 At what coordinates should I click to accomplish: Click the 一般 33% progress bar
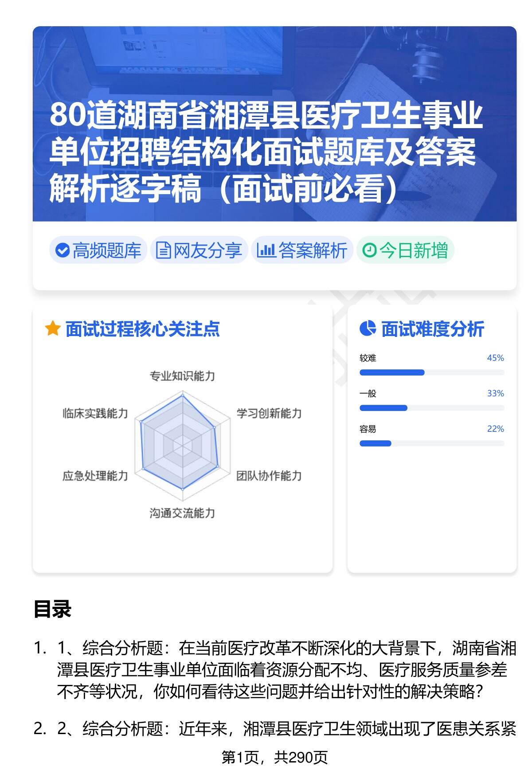pyautogui.click(x=431, y=408)
